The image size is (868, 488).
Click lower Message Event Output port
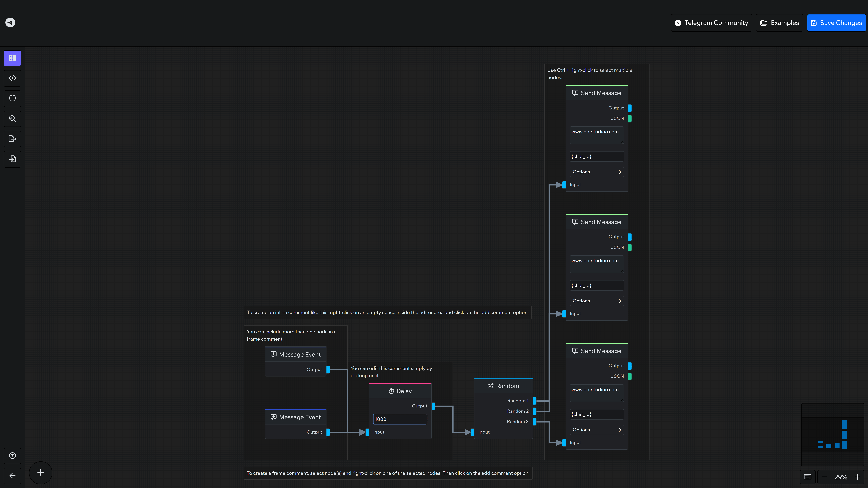click(x=328, y=432)
